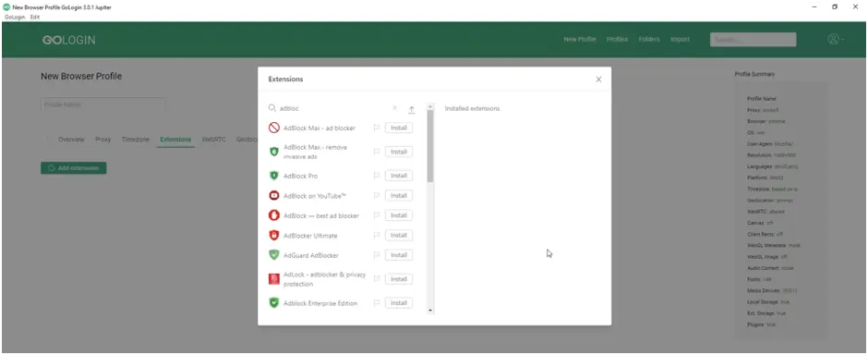Open the Edit menu
868x355 pixels.
coord(35,18)
